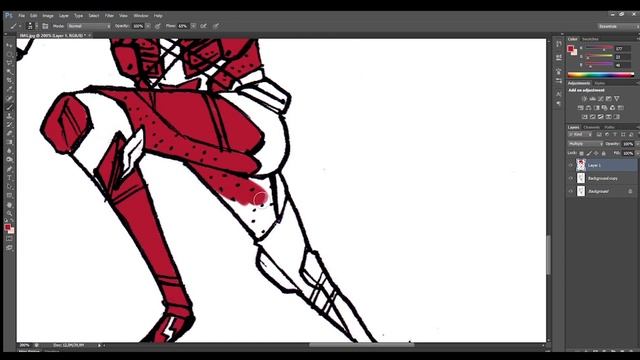The image size is (640, 360).
Task: Open the Filter menu
Action: tap(109, 16)
